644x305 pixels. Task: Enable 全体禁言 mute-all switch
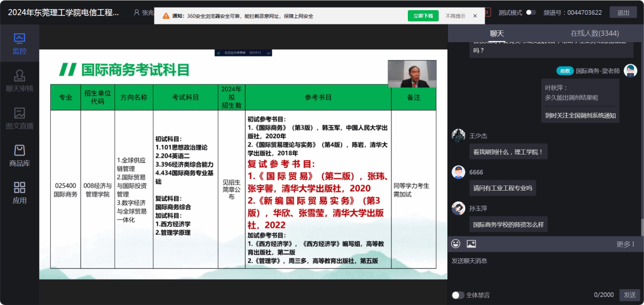[458, 295]
